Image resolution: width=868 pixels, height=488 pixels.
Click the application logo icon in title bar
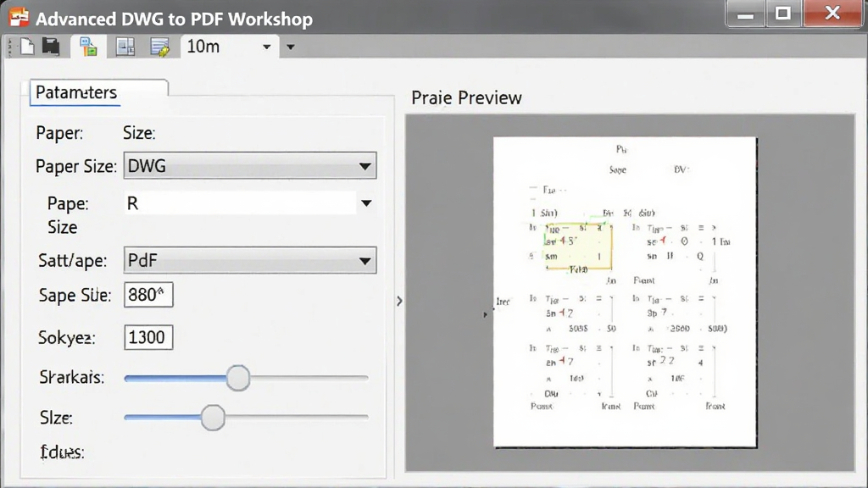point(19,18)
